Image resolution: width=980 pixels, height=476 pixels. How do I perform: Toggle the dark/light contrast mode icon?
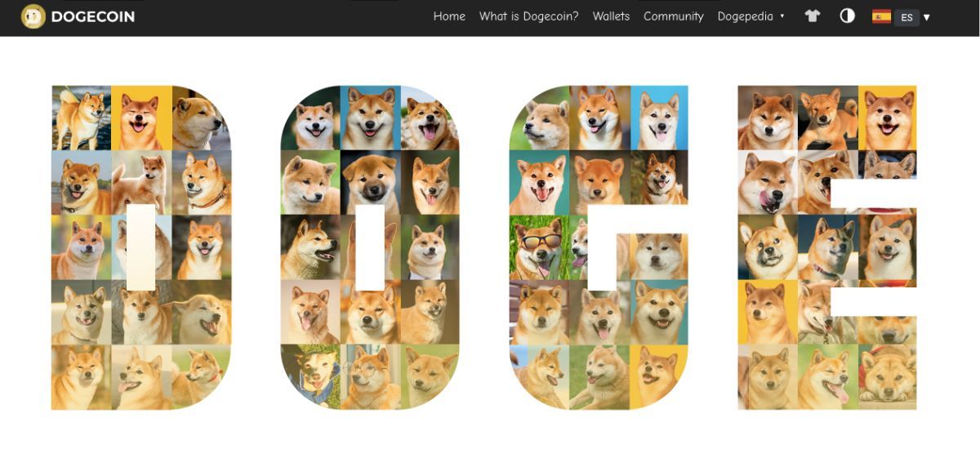[x=847, y=16]
